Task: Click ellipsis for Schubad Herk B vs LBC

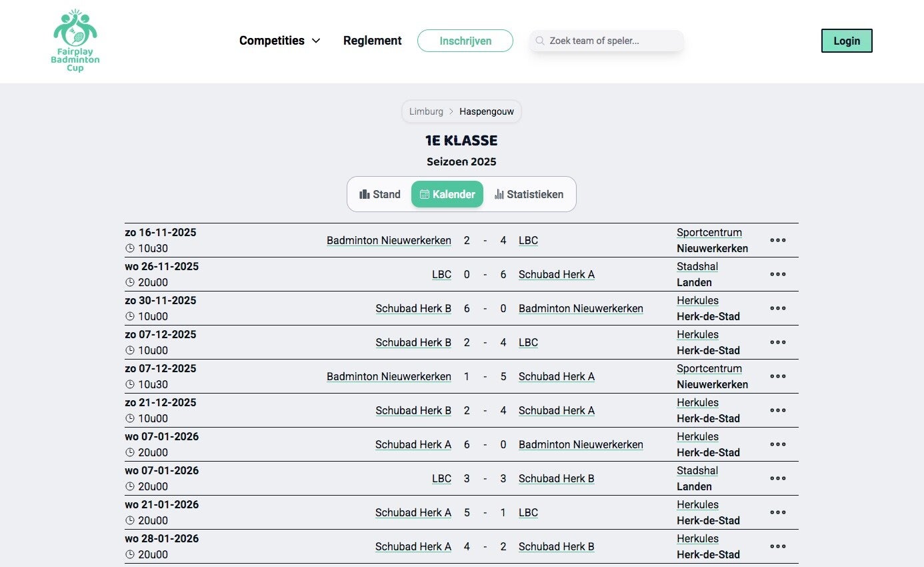Action: [777, 342]
